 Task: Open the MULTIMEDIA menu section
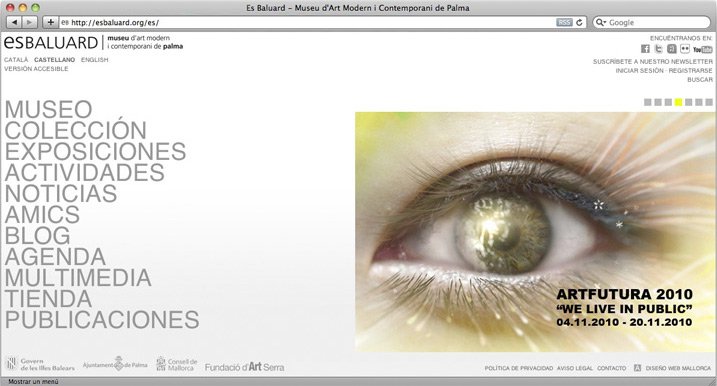click(78, 278)
